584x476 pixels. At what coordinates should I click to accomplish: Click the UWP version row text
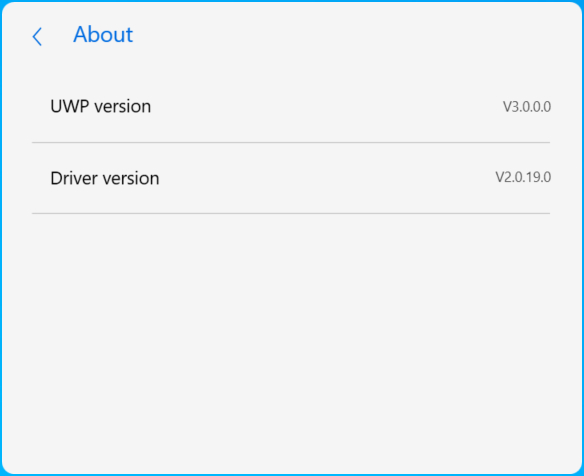(101, 107)
